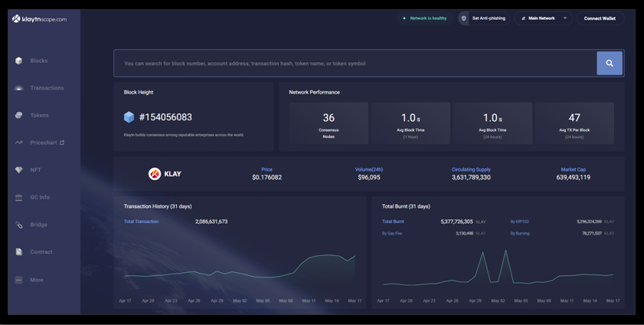Click the By Burning link
Image resolution: width=644 pixels, height=325 pixels.
coord(520,233)
